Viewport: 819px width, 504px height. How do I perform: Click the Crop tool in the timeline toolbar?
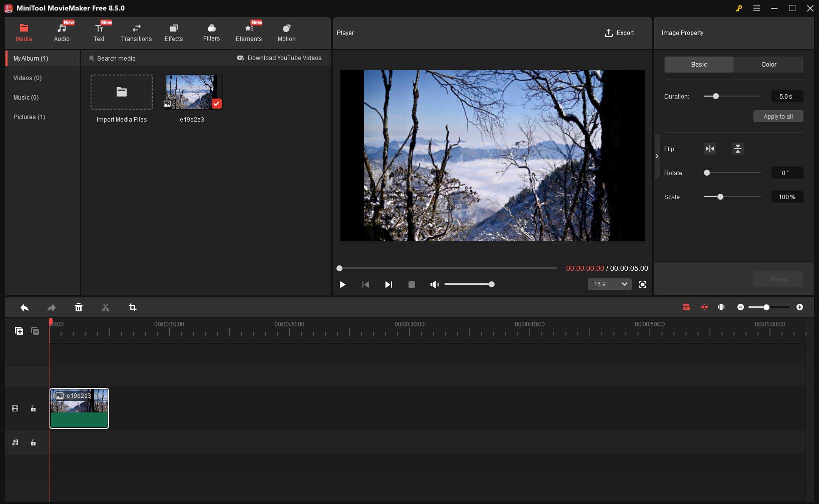point(132,307)
